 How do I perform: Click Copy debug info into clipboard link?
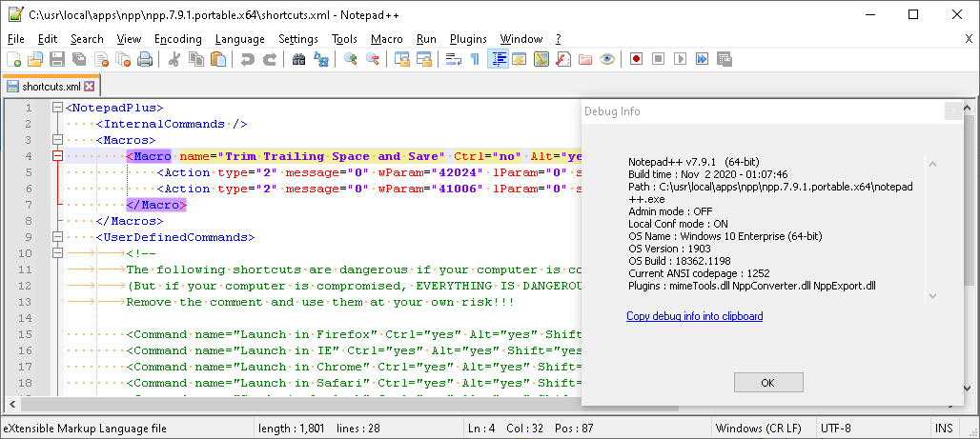click(x=694, y=316)
